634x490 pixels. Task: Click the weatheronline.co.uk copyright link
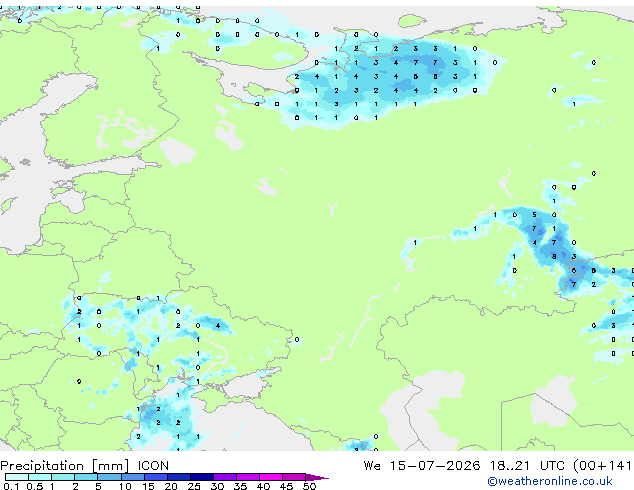pyautogui.click(x=550, y=481)
